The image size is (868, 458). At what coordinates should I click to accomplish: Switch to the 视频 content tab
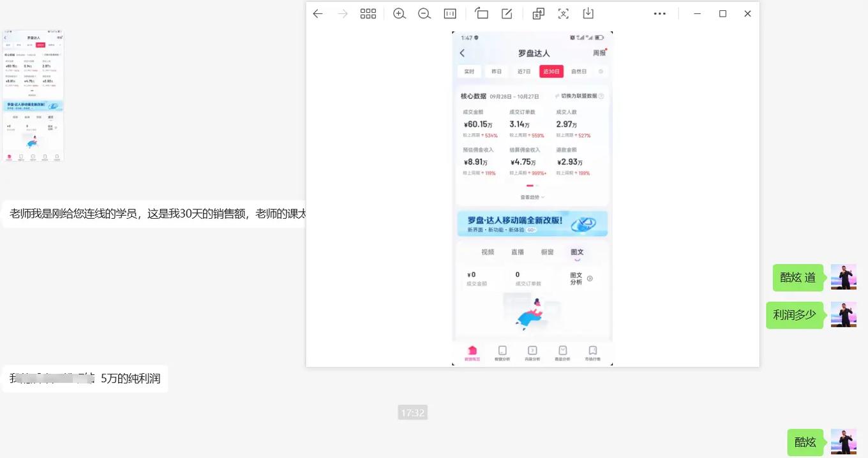pyautogui.click(x=488, y=252)
